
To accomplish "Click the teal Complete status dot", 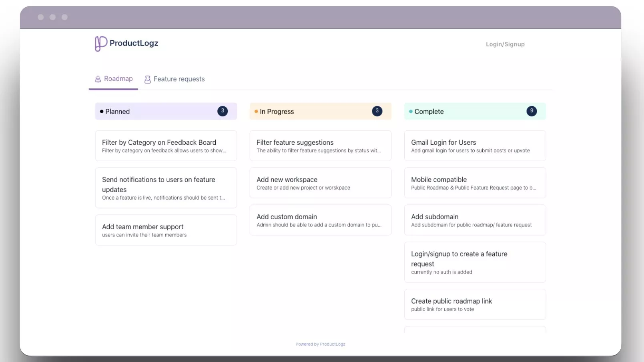I will (411, 112).
